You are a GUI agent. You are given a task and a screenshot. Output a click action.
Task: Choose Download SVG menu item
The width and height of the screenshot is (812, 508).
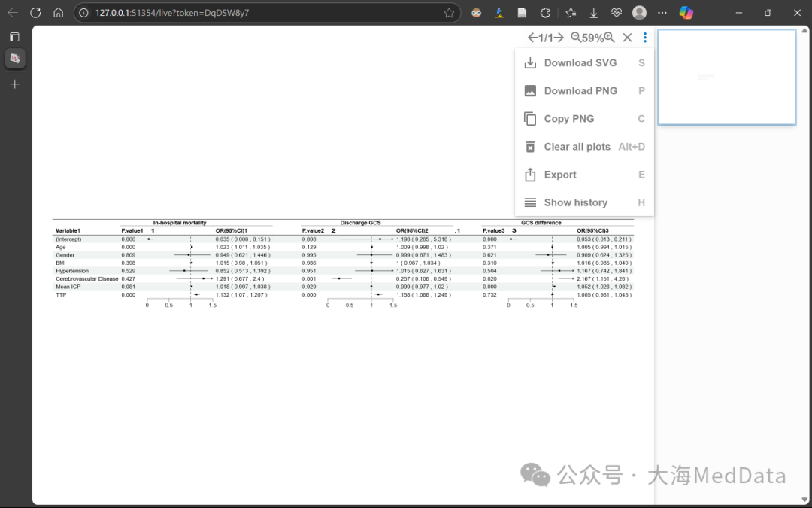[584, 63]
